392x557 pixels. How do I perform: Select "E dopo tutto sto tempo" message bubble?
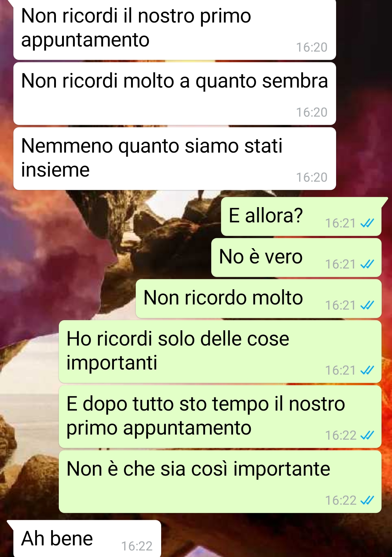[x=220, y=417]
